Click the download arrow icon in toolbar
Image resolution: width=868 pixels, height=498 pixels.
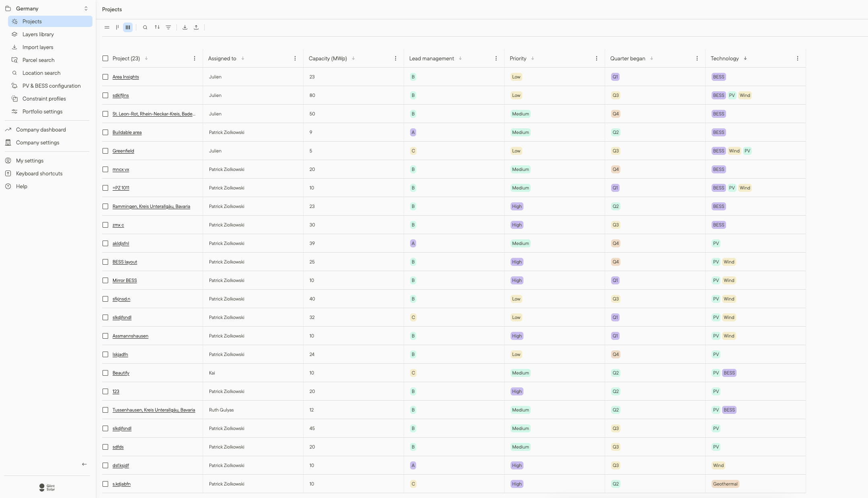[185, 27]
